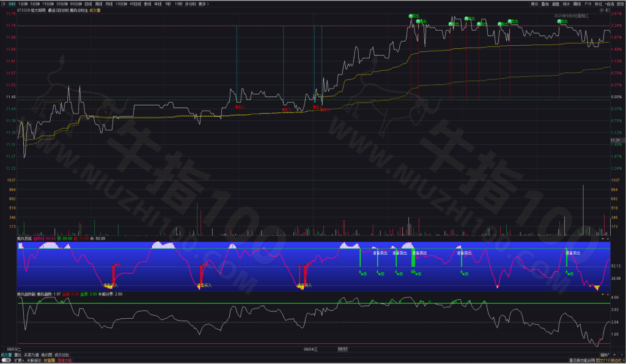Click the last green 卖出 signal marker
Screen dimensions: 626x364
(559, 21)
